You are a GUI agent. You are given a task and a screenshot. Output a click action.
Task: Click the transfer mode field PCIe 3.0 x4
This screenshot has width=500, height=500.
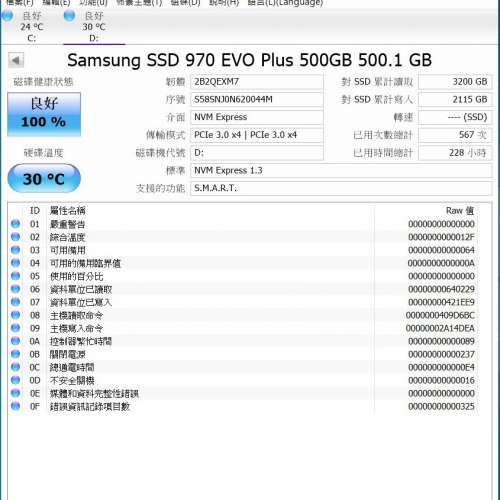[x=257, y=135]
